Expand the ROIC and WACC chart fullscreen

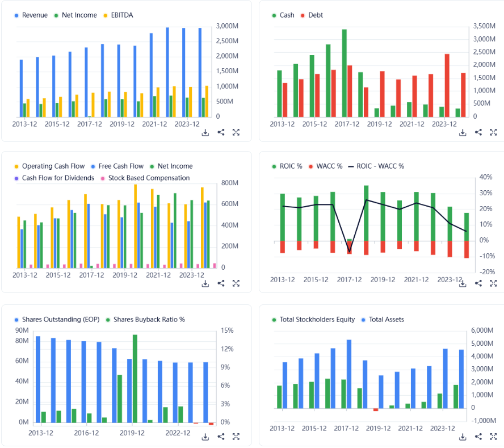(x=493, y=283)
